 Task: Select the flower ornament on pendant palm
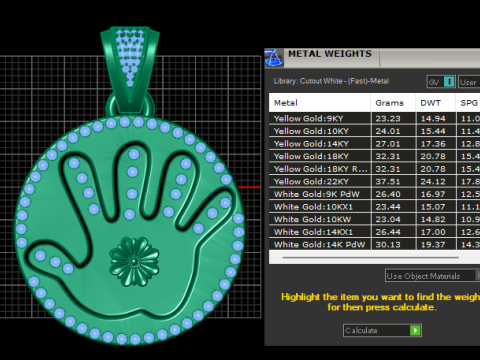(134, 261)
